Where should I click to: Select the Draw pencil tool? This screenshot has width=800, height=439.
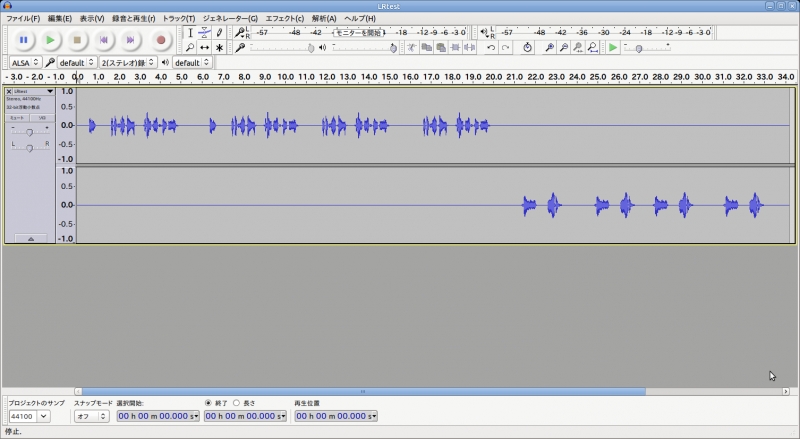coord(220,33)
